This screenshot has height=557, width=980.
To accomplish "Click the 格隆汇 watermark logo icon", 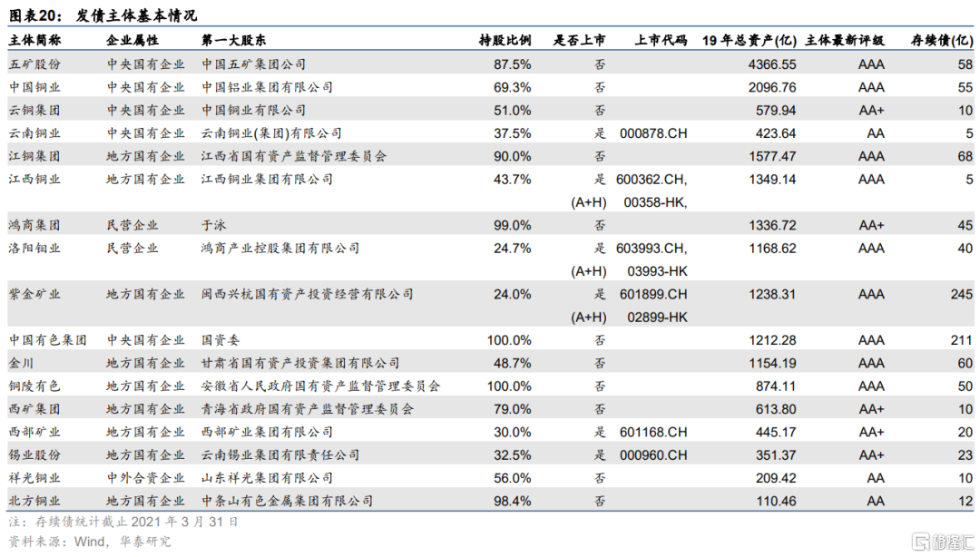I will [x=921, y=542].
